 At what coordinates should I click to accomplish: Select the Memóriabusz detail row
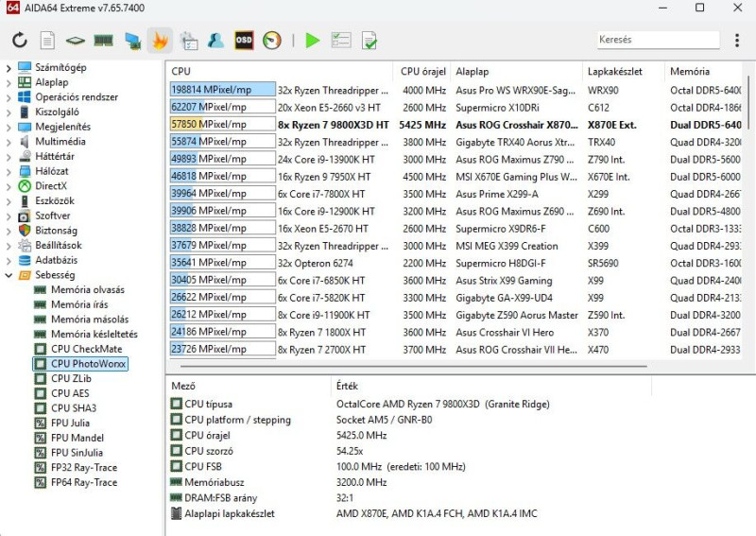tap(409, 482)
